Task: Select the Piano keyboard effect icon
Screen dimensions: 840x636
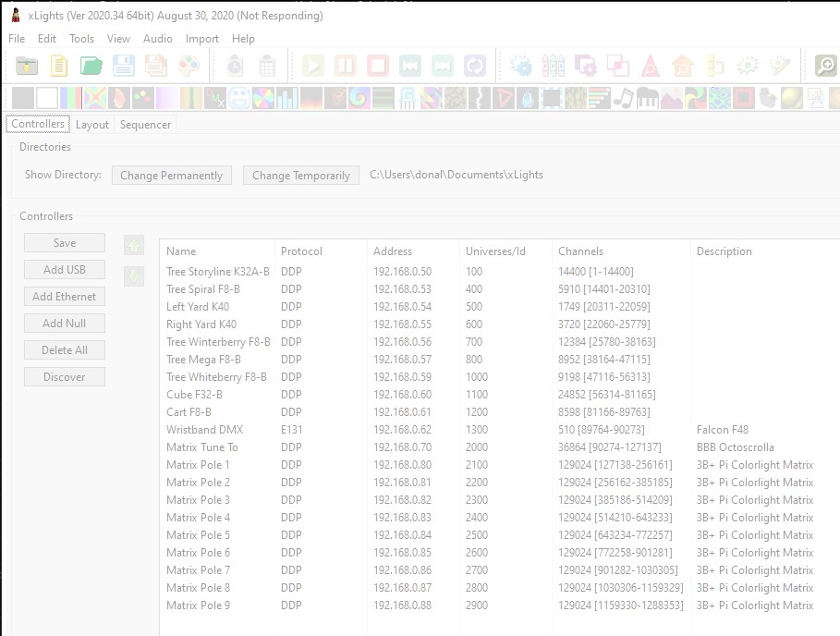Action: (647, 98)
